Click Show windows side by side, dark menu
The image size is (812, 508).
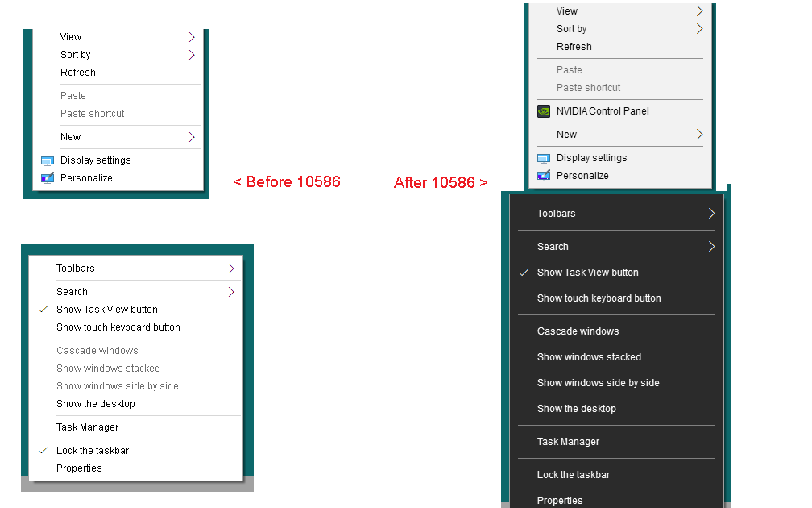click(598, 383)
